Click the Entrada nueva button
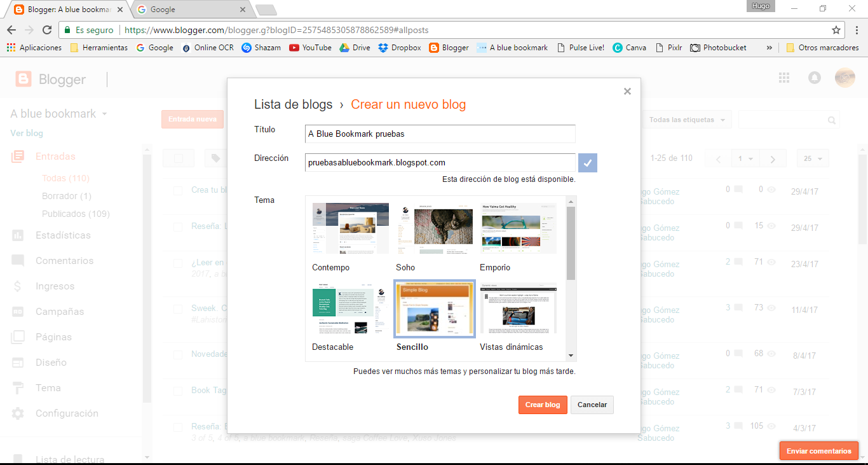 click(x=193, y=119)
